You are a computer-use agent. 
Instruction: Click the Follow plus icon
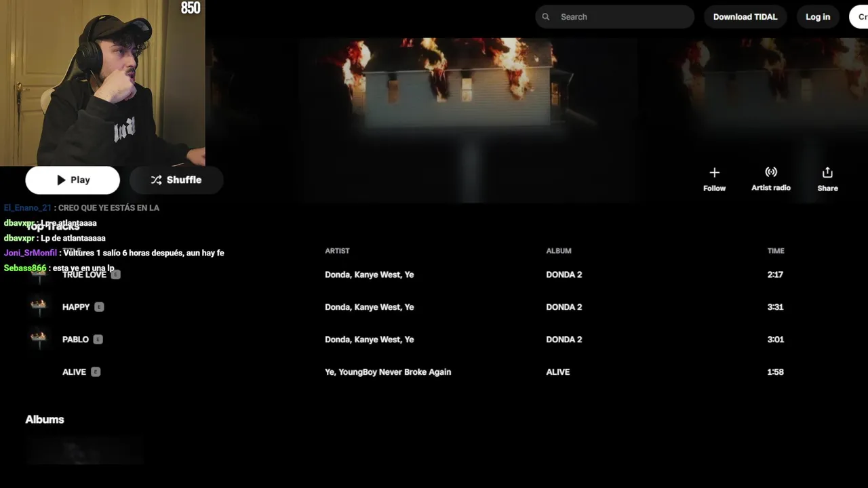pyautogui.click(x=714, y=173)
